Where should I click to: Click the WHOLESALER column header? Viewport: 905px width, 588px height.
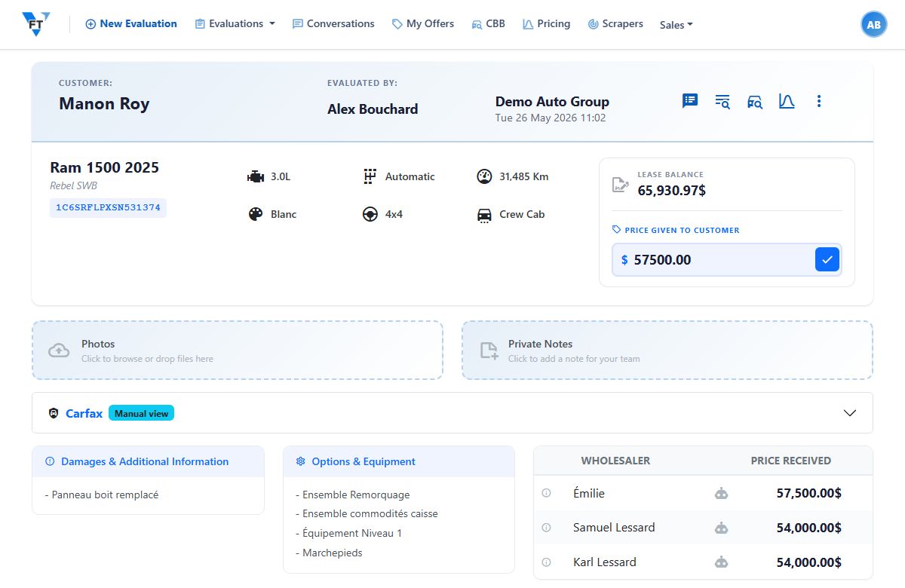pyautogui.click(x=615, y=461)
